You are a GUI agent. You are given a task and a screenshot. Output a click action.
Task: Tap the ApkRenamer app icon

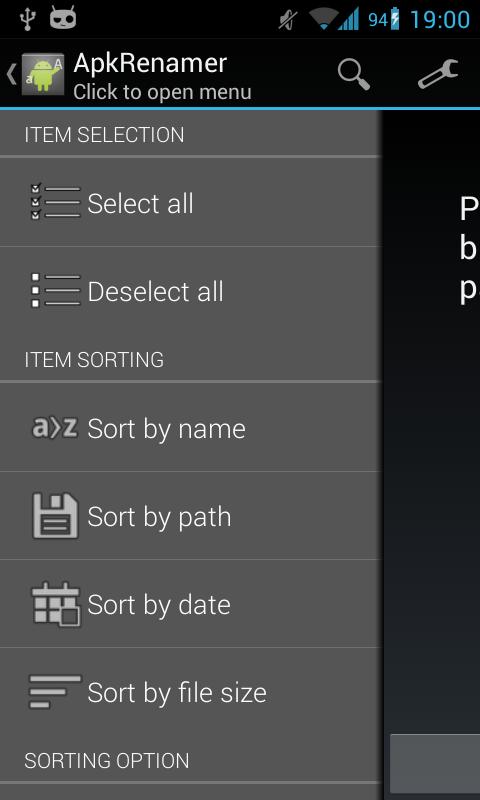pyautogui.click(x=43, y=74)
